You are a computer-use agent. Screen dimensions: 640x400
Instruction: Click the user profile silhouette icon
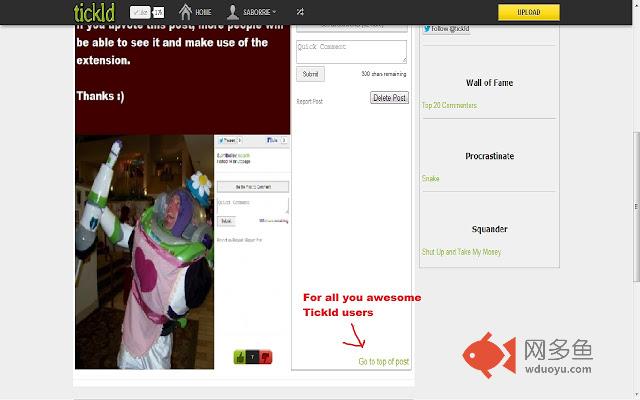(x=233, y=12)
